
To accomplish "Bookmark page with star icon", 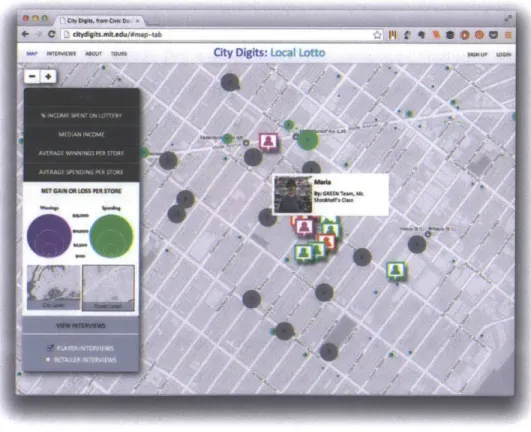I will coord(377,35).
